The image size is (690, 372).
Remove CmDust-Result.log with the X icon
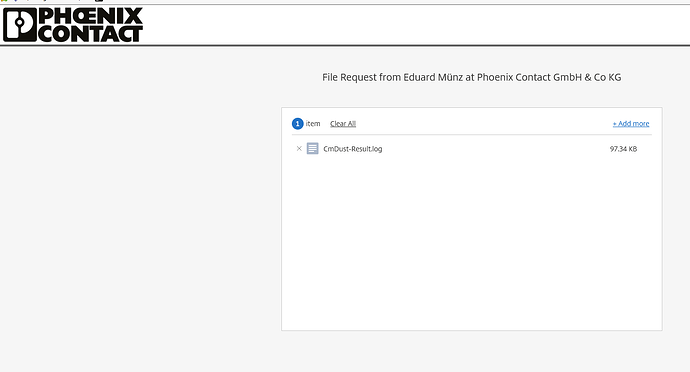pyautogui.click(x=299, y=149)
